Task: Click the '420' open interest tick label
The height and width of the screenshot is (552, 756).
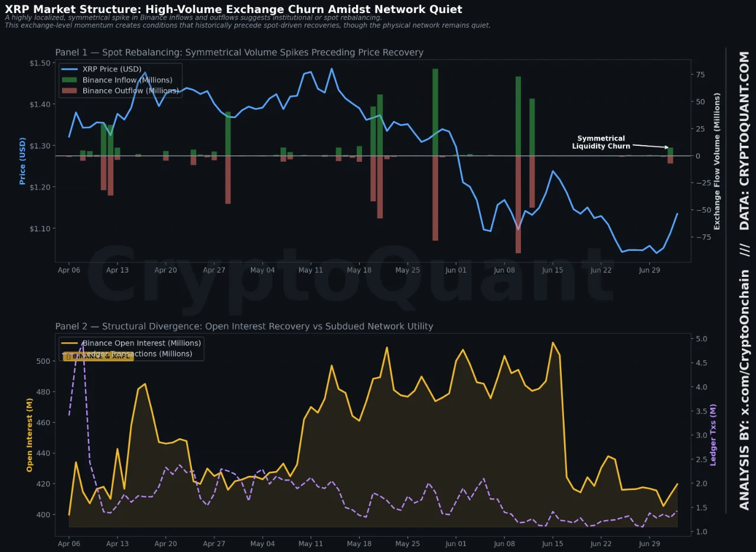Action: [44, 484]
